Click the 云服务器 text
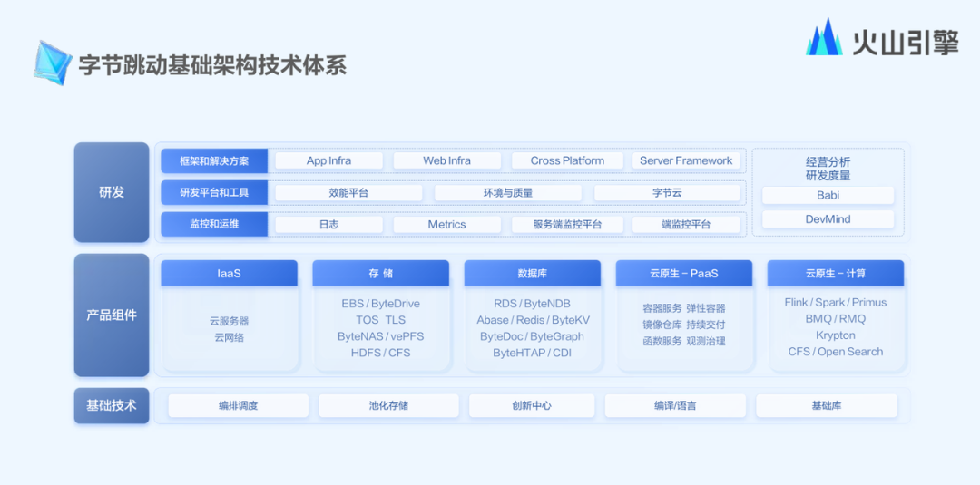The height and width of the screenshot is (485, 980). coord(230,322)
